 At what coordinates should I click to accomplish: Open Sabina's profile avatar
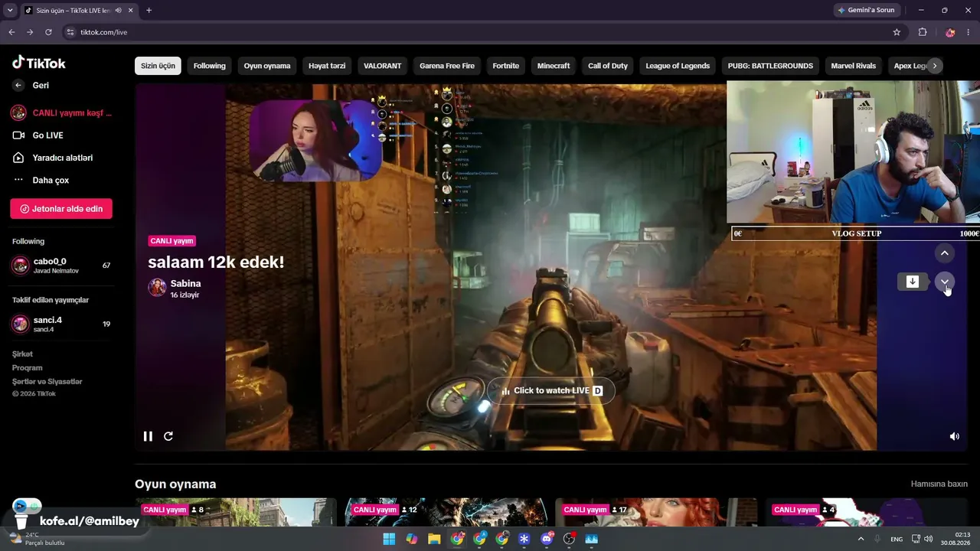[x=157, y=288]
